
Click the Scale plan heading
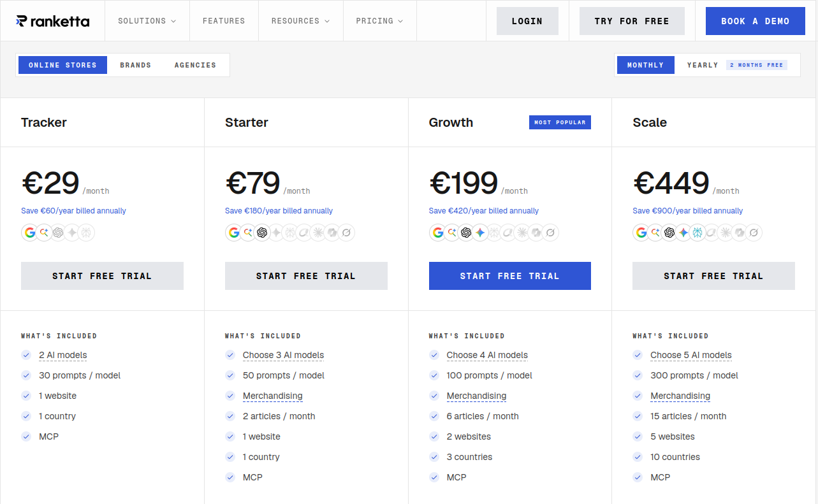650,122
